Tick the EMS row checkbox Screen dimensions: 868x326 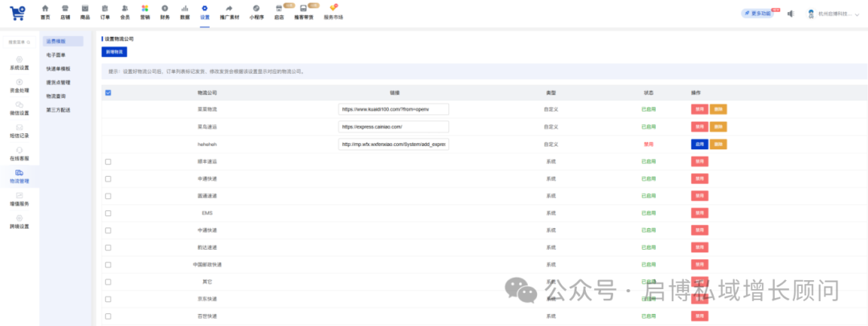coord(108,213)
